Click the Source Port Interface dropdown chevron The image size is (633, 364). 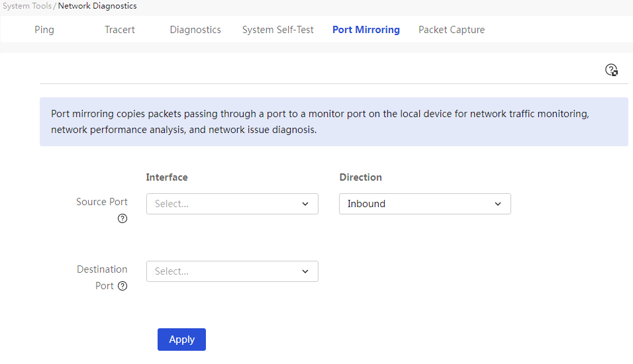click(x=305, y=204)
